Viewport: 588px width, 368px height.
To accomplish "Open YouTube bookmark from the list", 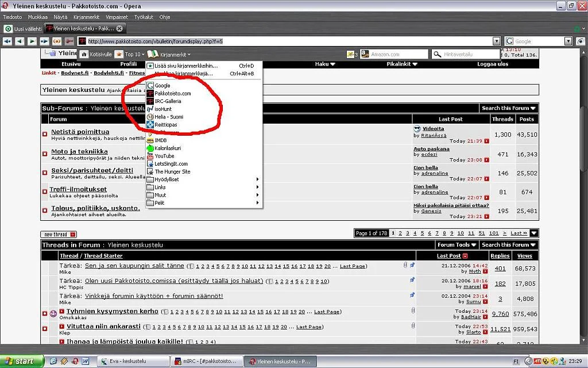I will click(x=164, y=156).
